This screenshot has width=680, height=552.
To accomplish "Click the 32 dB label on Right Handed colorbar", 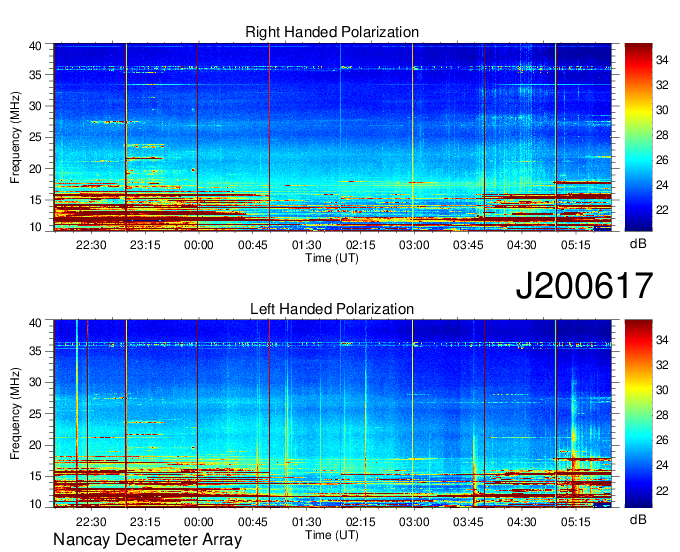I will pos(662,85).
